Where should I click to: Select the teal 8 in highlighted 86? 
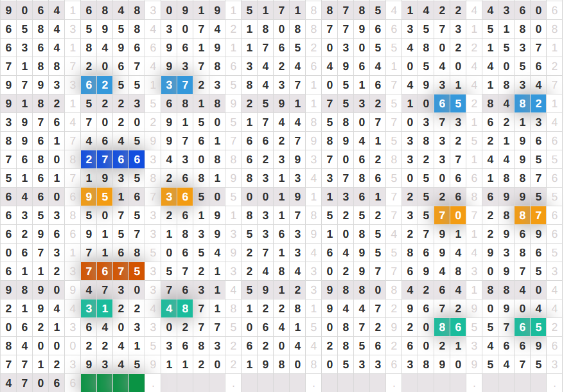tap(441, 328)
